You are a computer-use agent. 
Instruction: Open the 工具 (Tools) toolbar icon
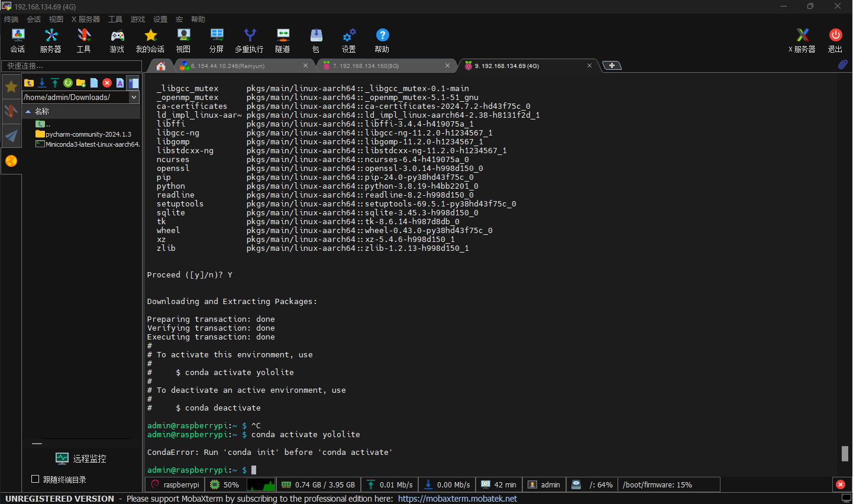(84, 41)
